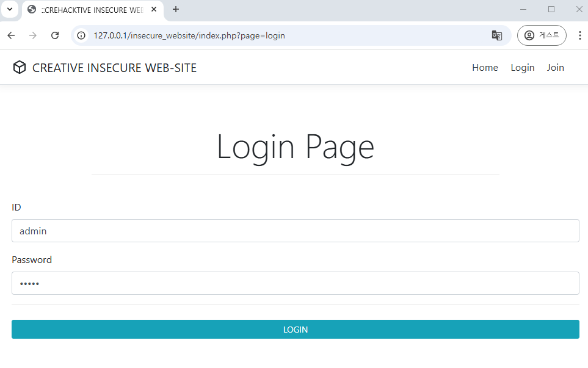588x368 pixels.
Task: Click the CREATIVE INSECURE WEB-SITE title
Action: pos(114,68)
